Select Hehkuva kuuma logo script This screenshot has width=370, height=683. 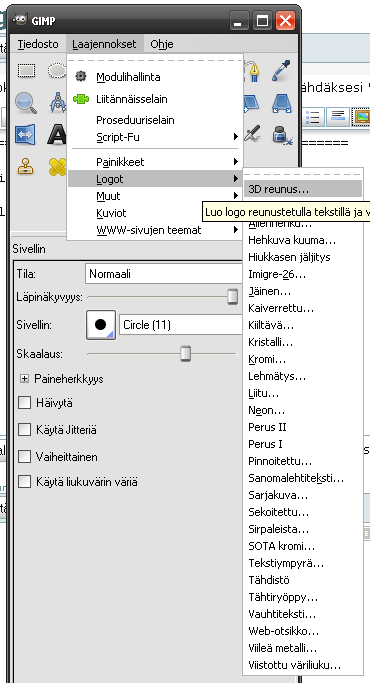coord(303,240)
